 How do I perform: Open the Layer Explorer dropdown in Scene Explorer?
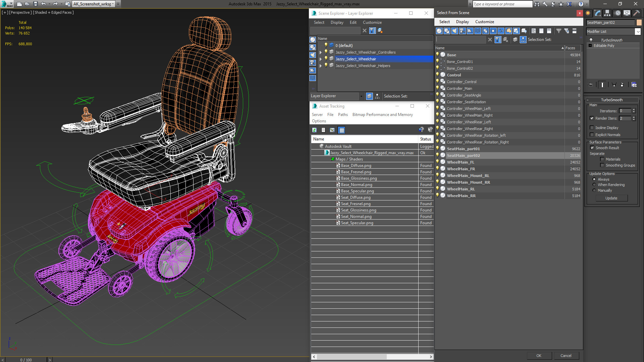point(361,96)
